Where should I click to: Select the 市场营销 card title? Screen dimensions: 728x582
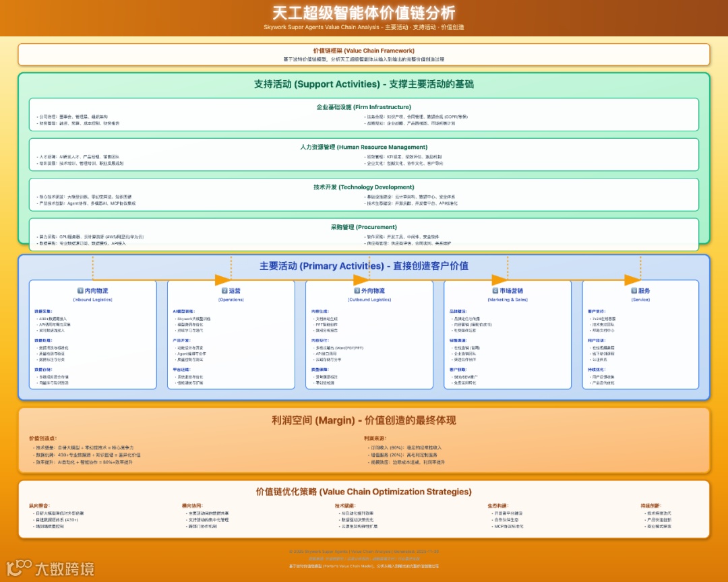click(x=511, y=290)
